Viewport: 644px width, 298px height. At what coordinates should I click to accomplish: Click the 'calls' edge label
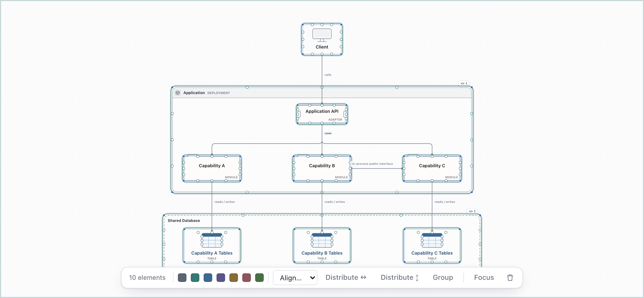coord(328,75)
